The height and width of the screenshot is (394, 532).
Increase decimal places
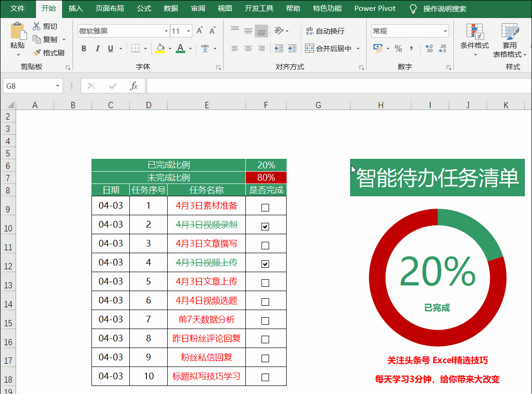point(429,48)
